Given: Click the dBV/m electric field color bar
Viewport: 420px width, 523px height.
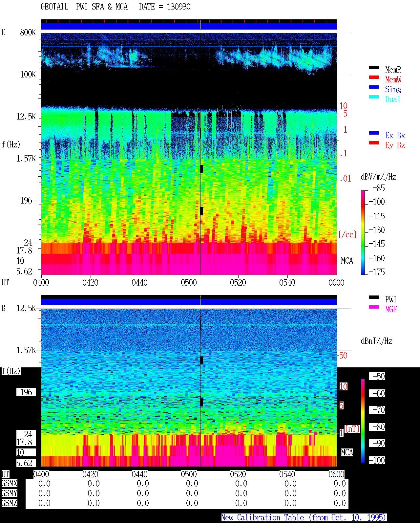Looking at the screenshot, I should tap(363, 232).
